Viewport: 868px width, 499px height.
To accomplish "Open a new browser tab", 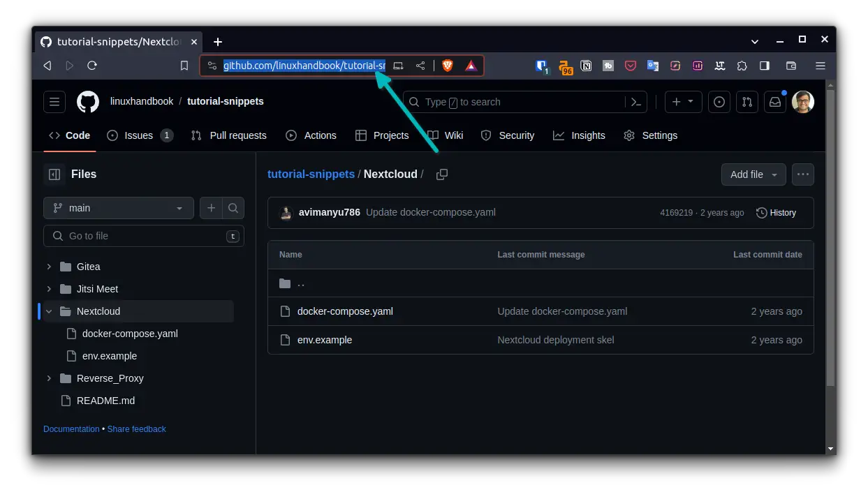I will point(218,42).
